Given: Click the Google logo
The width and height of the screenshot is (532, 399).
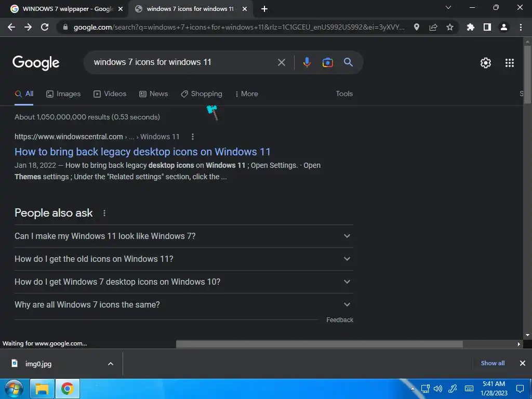Looking at the screenshot, I should [36, 63].
